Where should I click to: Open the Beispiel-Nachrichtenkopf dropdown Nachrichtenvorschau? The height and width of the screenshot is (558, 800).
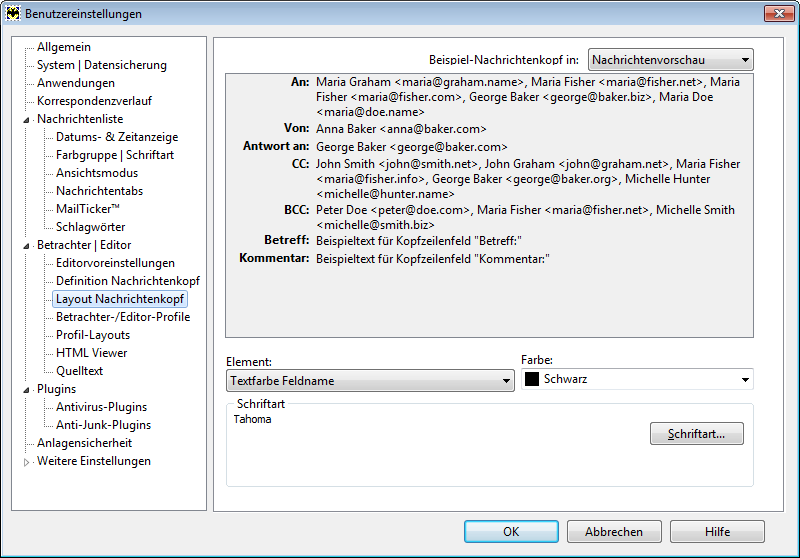coord(670,60)
